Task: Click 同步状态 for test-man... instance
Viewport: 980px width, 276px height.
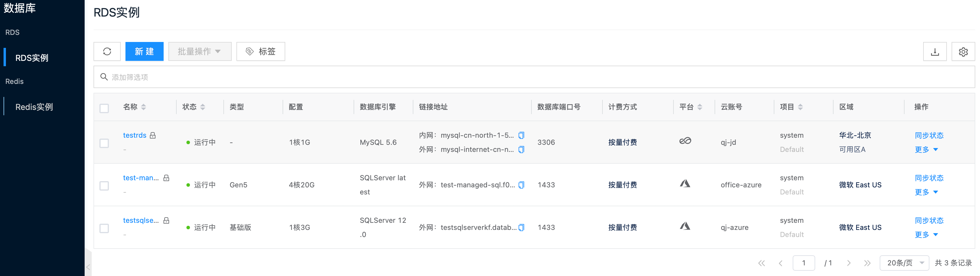Action: [x=929, y=178]
